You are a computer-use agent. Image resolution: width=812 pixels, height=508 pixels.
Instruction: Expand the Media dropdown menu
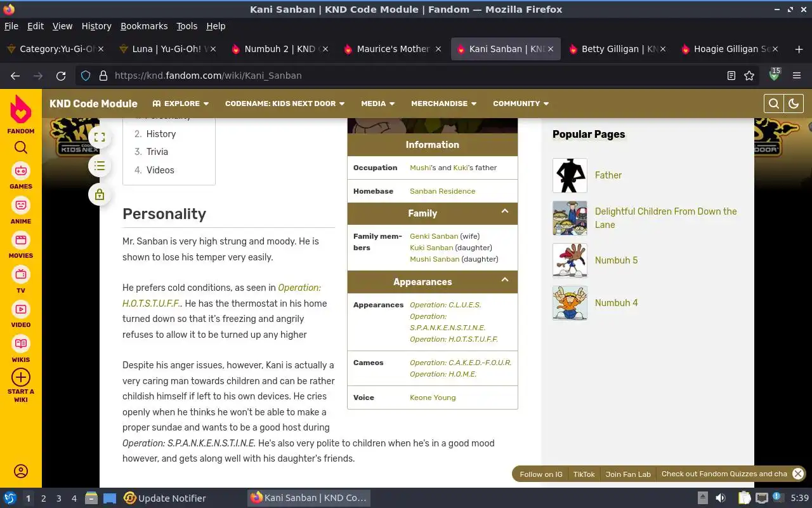[x=377, y=104]
